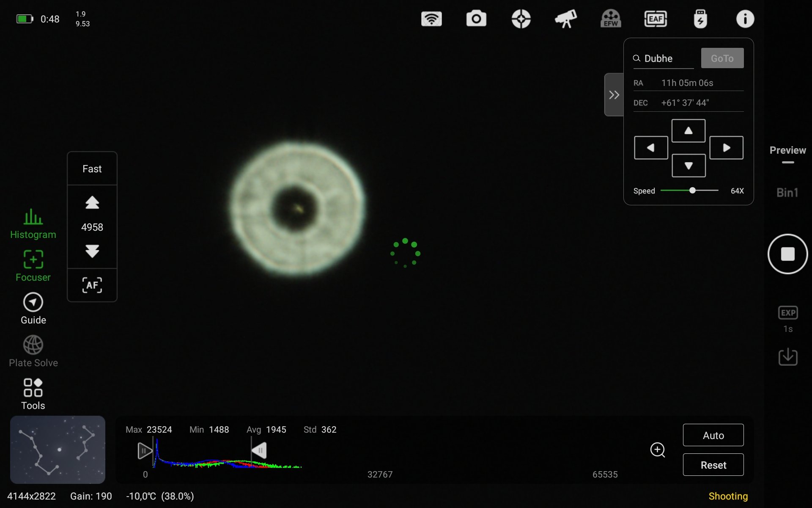Viewport: 812px width, 508px height.
Task: Click the Avg 1945 statistic
Action: pos(266,430)
